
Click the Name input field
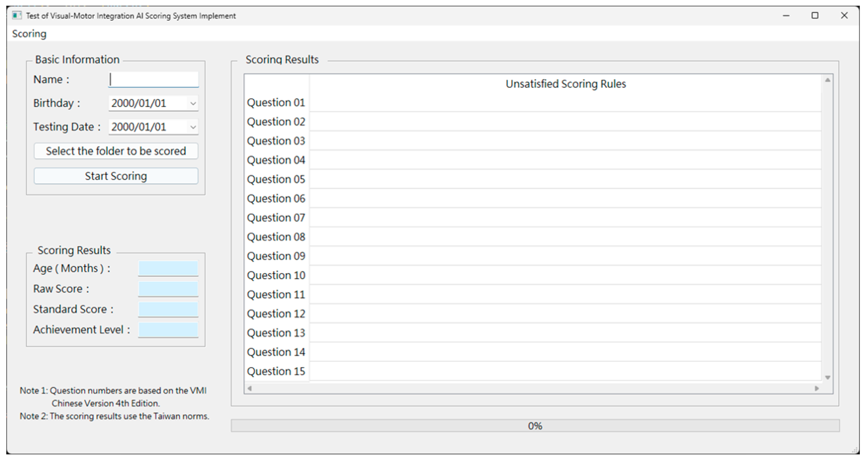click(154, 79)
